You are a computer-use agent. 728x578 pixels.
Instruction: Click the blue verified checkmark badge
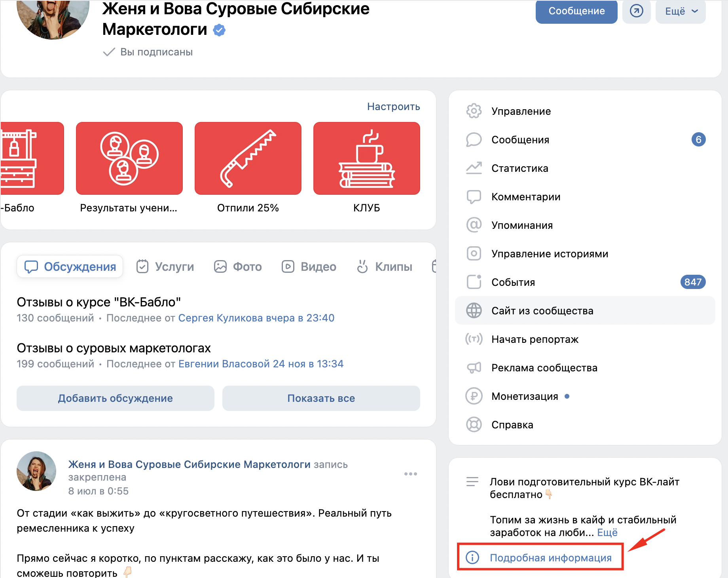219,30
